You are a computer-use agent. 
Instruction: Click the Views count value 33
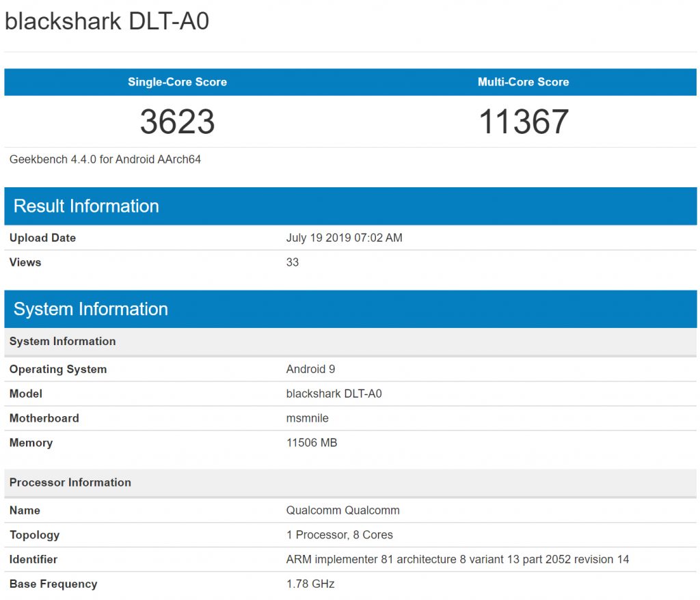tap(293, 262)
